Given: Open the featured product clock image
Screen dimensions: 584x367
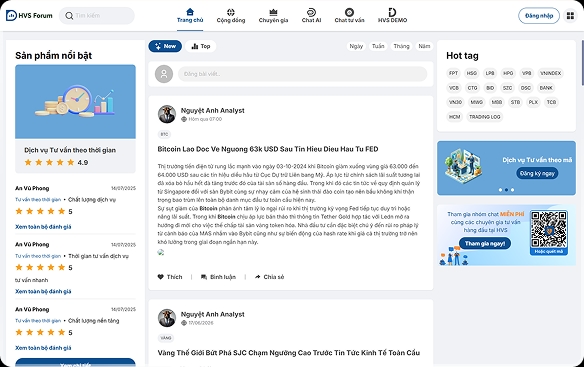Looking at the screenshot, I should 75,101.
